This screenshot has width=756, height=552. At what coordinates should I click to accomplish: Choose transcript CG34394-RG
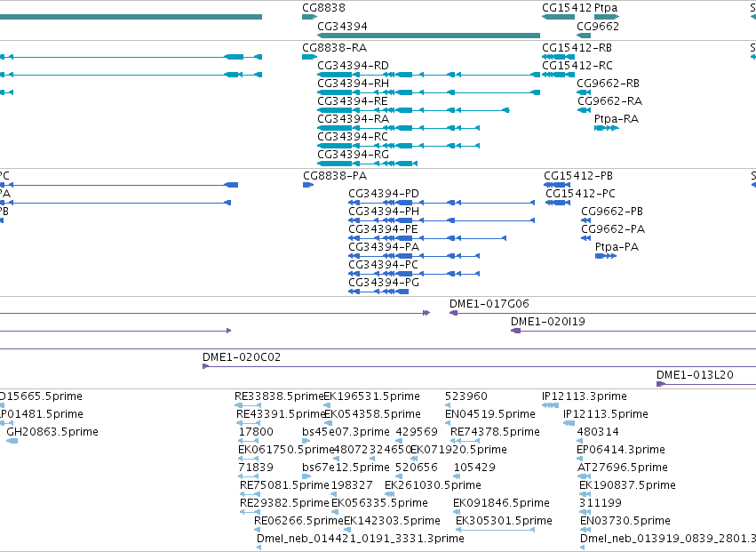(353, 155)
